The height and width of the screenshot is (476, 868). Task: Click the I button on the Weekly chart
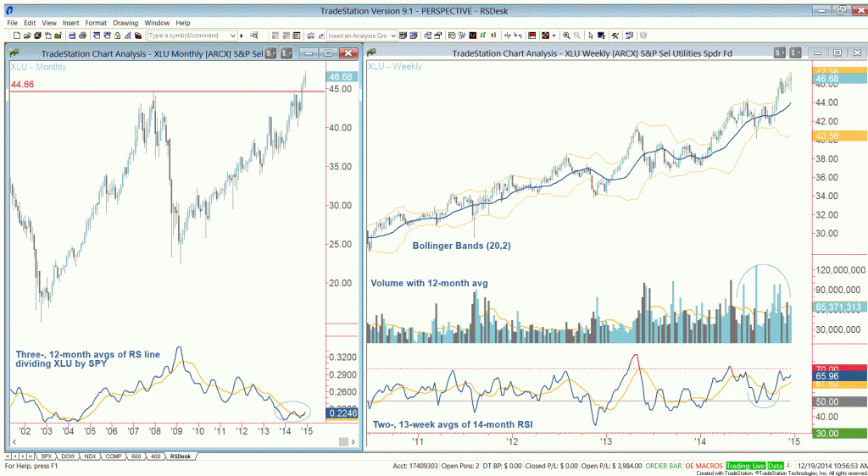point(795,53)
